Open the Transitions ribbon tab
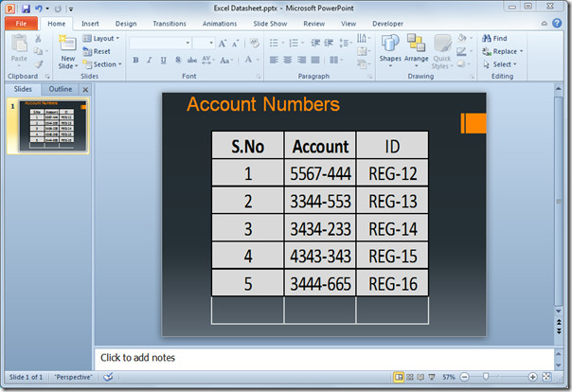The image size is (572, 392). point(170,24)
